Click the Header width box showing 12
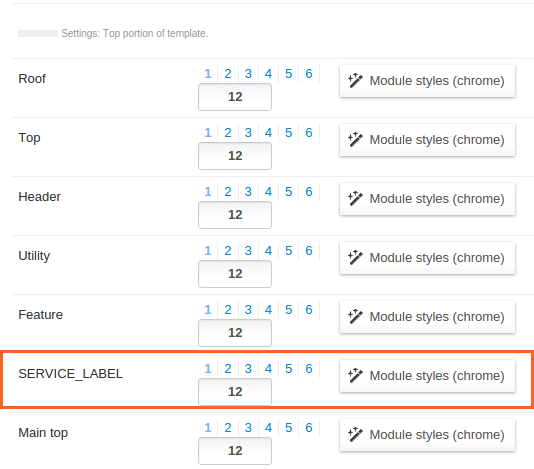This screenshot has height=469, width=534. point(235,215)
